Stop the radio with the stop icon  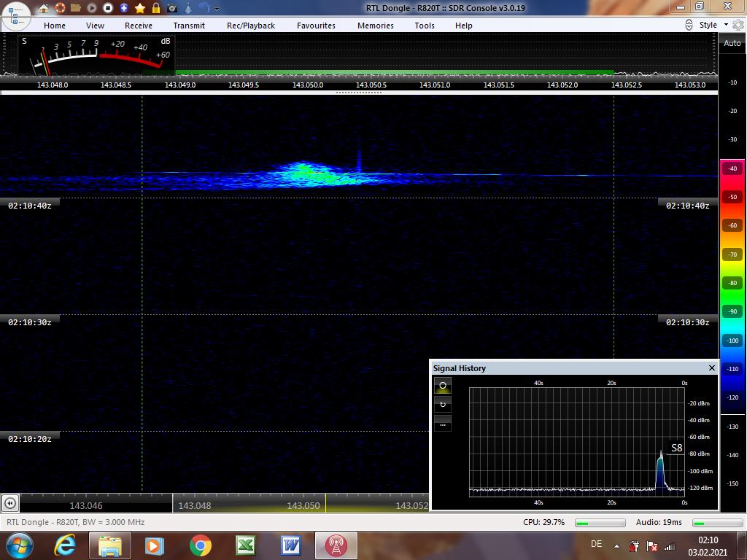tap(108, 8)
